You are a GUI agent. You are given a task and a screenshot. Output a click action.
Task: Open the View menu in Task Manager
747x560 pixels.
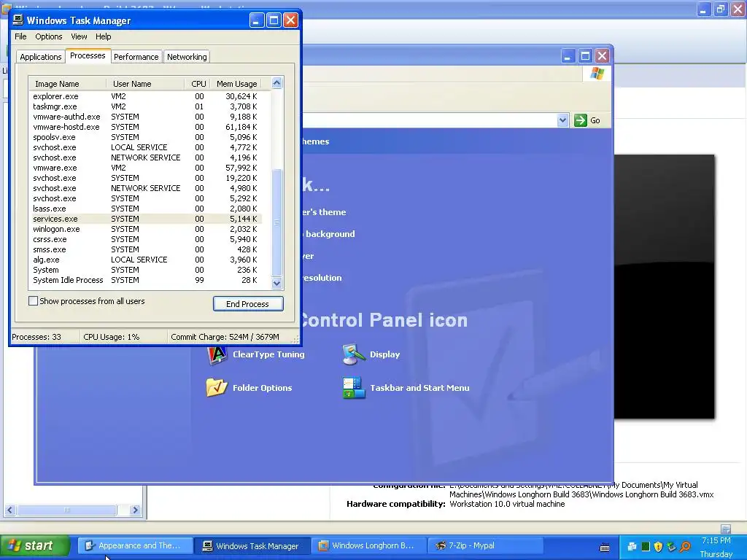click(x=79, y=36)
